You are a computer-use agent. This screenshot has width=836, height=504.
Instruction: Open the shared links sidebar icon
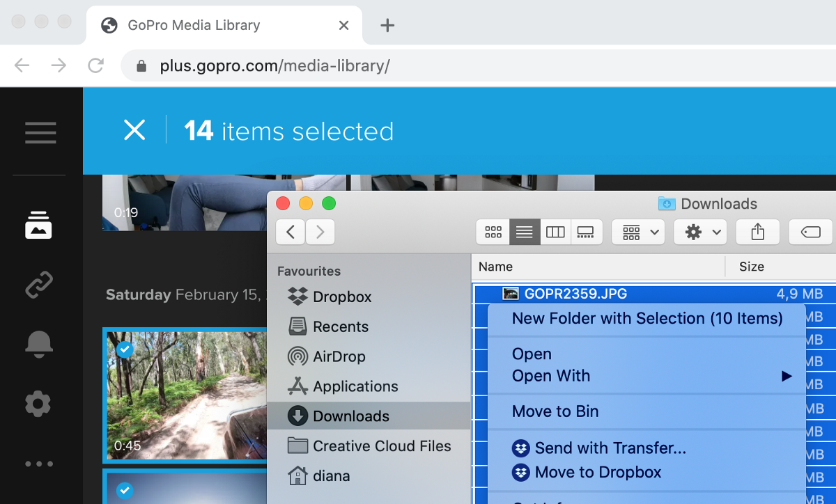click(x=38, y=285)
